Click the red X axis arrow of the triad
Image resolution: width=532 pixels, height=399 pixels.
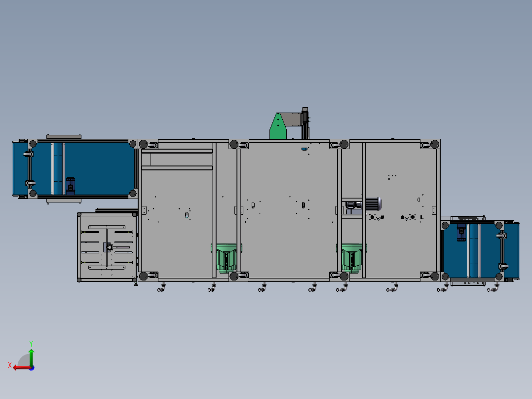point(21,368)
